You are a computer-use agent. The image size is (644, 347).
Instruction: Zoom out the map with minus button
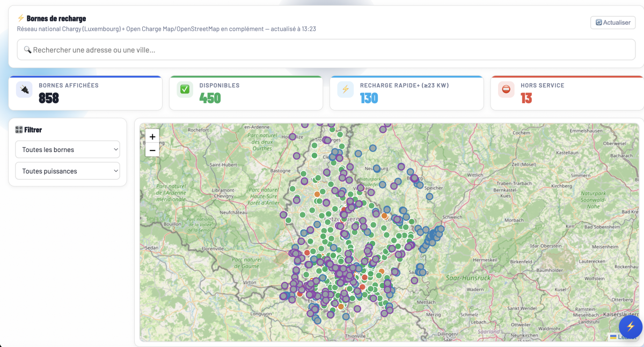(x=152, y=150)
